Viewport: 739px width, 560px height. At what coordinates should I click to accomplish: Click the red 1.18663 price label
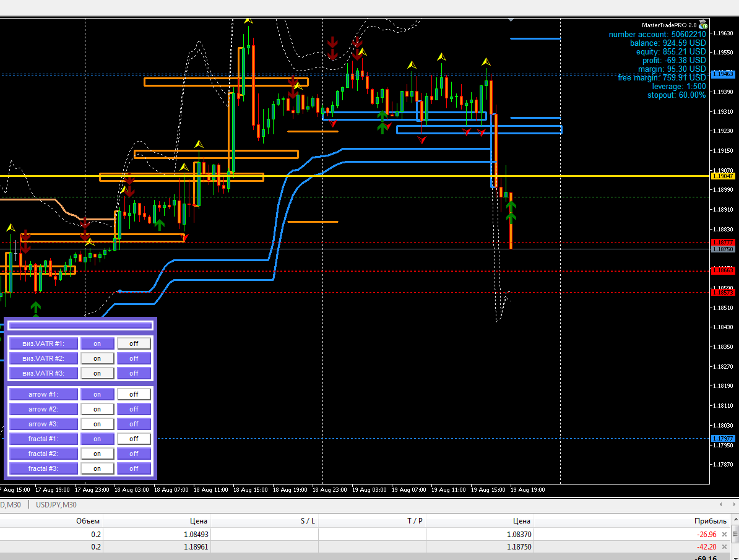(722, 270)
